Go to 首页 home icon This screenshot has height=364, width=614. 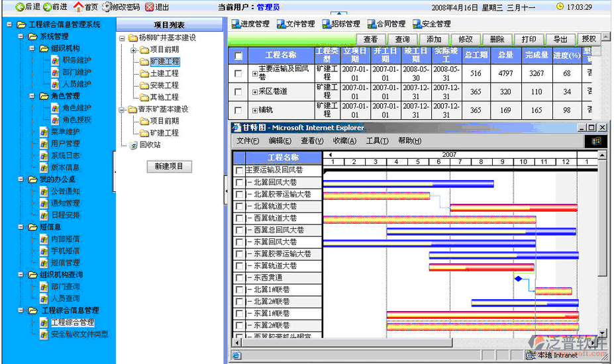tap(78, 7)
